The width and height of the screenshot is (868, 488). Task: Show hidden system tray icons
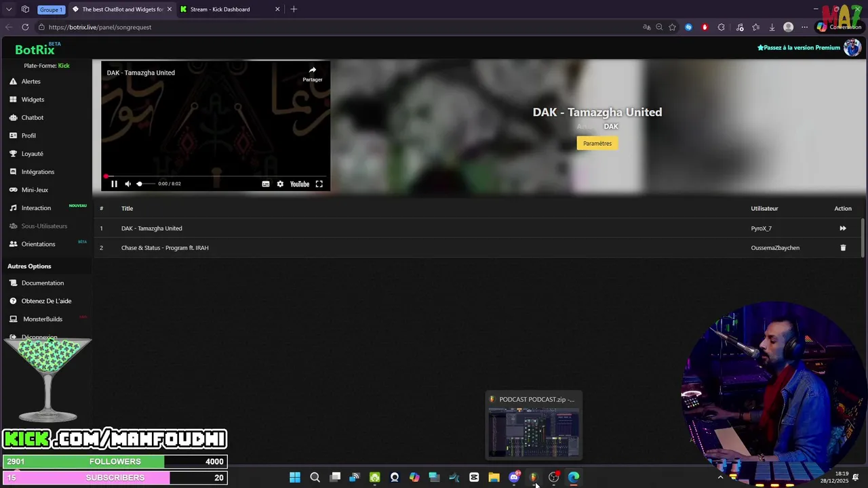pos(720,477)
